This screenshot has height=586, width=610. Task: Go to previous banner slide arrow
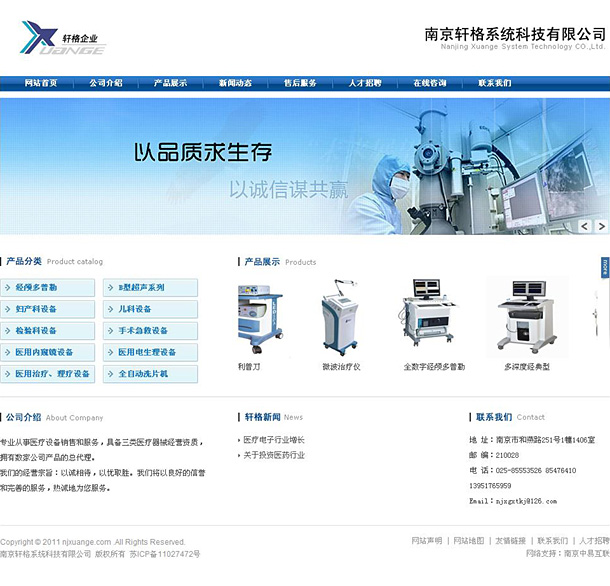585,227
